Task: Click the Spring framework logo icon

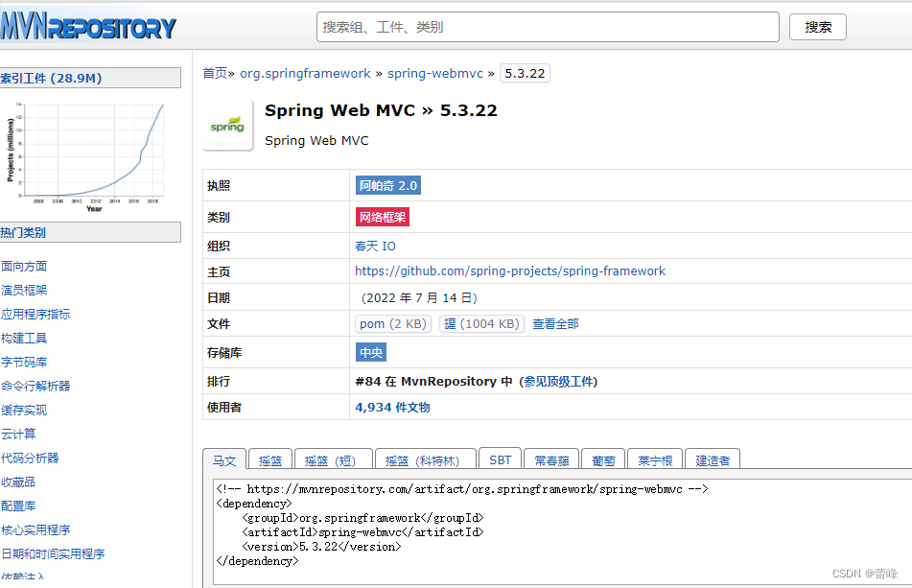Action: tap(226, 125)
